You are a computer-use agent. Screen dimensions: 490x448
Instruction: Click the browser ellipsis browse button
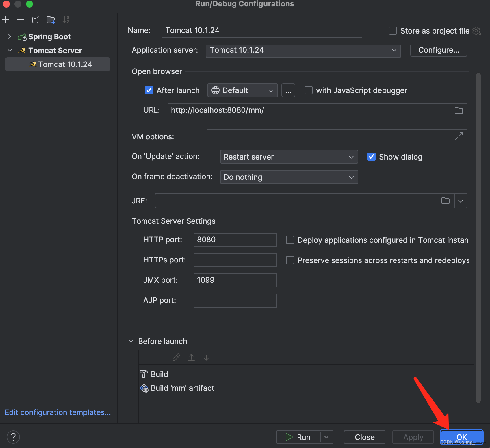288,90
